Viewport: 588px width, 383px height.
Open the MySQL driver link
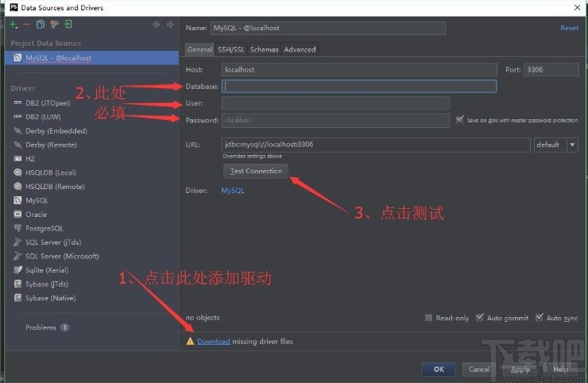tap(233, 191)
